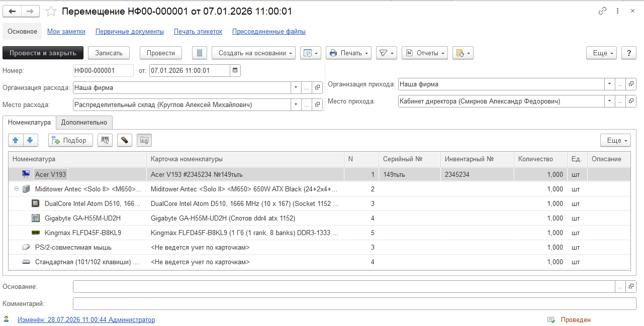Switch to the Мои заметки tab
The height and width of the screenshot is (326, 644).
pyautogui.click(x=66, y=31)
